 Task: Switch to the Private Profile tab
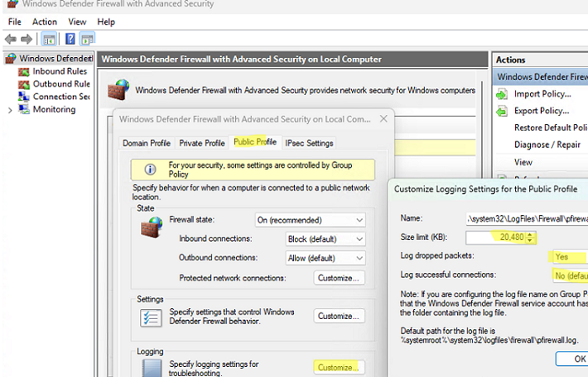[x=202, y=143]
